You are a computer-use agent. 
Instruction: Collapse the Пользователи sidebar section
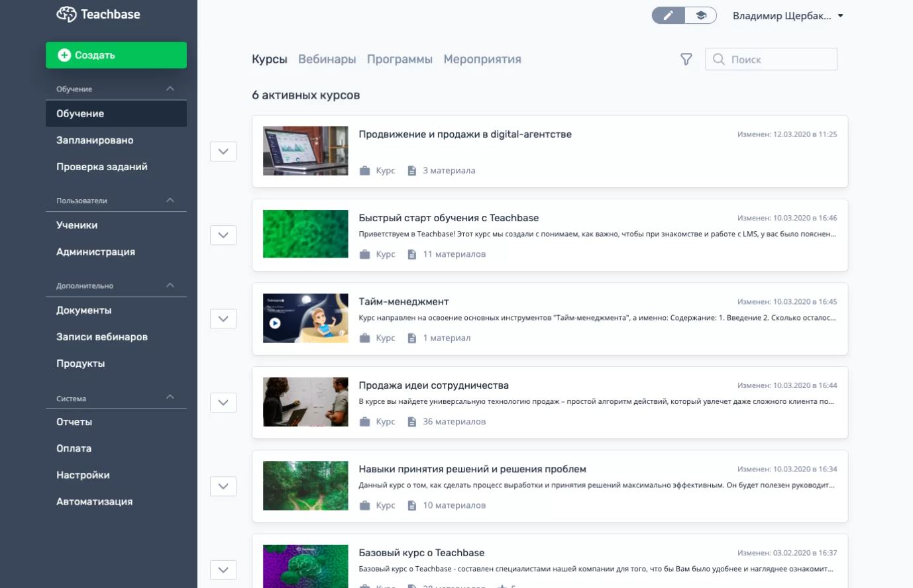coord(170,200)
